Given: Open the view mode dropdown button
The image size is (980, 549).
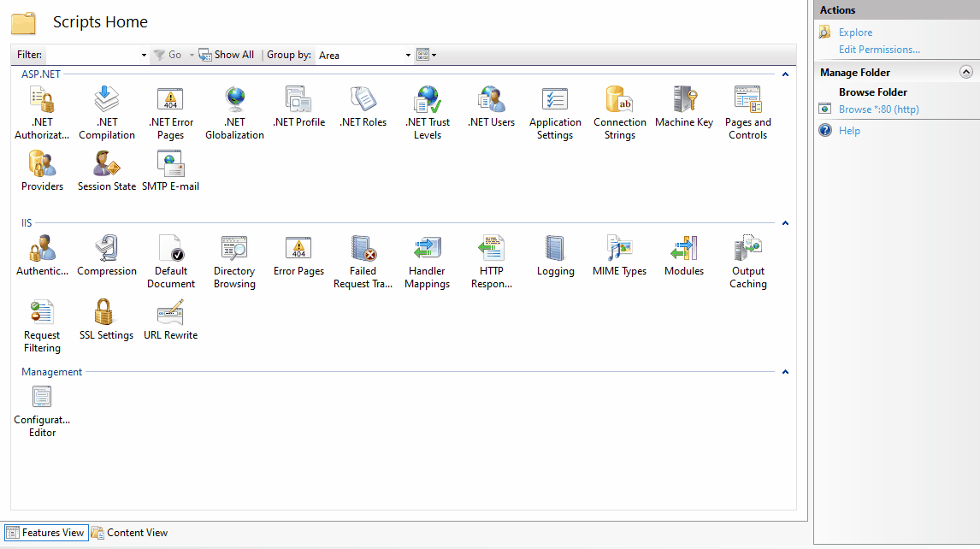Looking at the screenshot, I should point(426,55).
